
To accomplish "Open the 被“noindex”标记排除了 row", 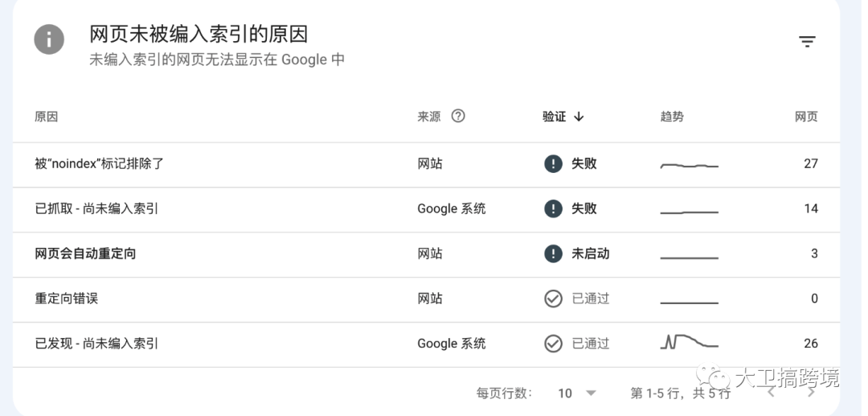I will 100,164.
